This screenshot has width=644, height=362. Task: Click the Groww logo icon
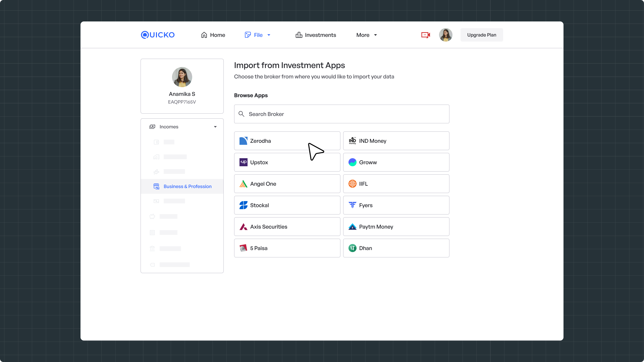tap(353, 162)
